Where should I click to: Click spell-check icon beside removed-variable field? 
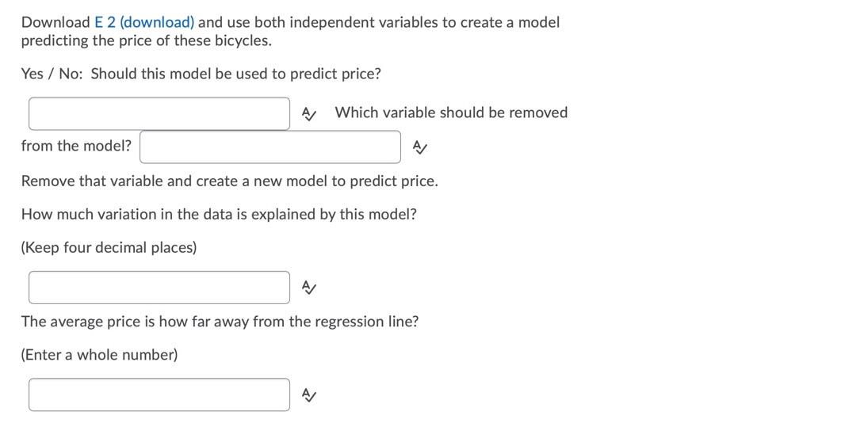[420, 147]
